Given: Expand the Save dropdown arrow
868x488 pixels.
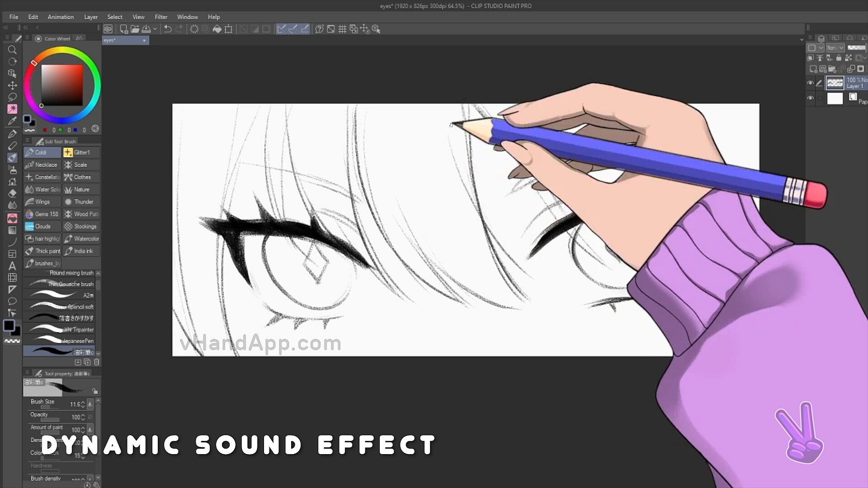Looking at the screenshot, I should pos(155,29).
